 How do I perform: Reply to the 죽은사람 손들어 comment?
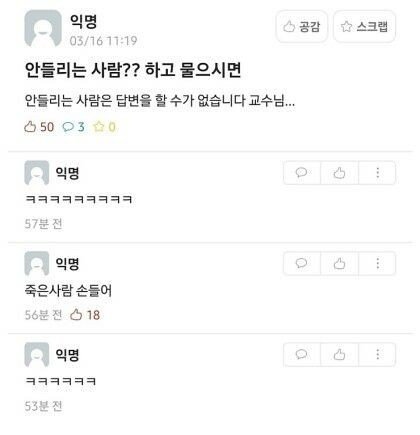coord(302,263)
